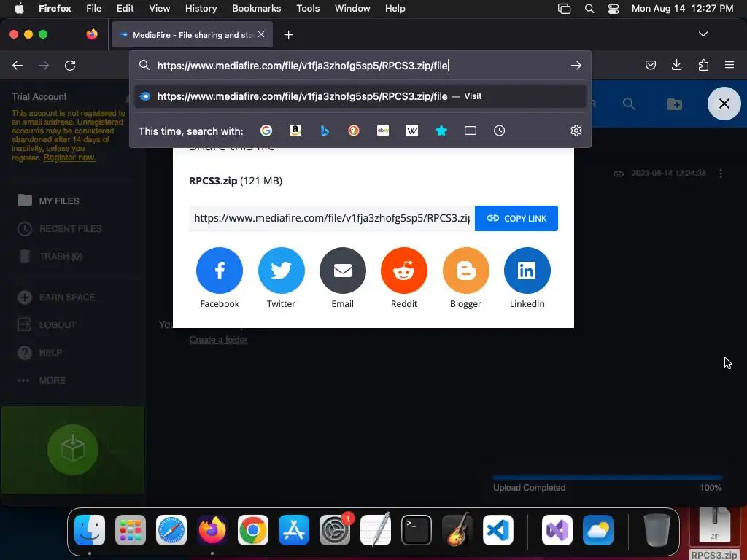Share the file on Blogger
The width and height of the screenshot is (747, 560).
tap(465, 271)
